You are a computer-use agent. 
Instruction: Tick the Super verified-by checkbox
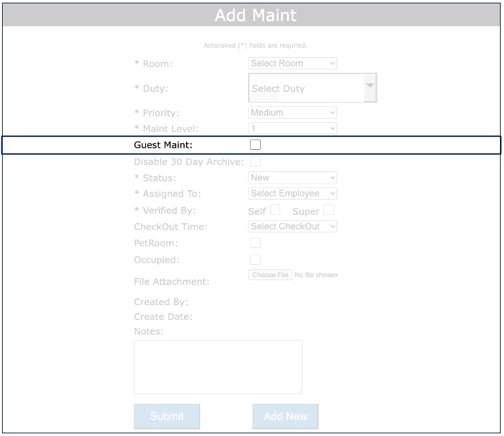click(328, 210)
